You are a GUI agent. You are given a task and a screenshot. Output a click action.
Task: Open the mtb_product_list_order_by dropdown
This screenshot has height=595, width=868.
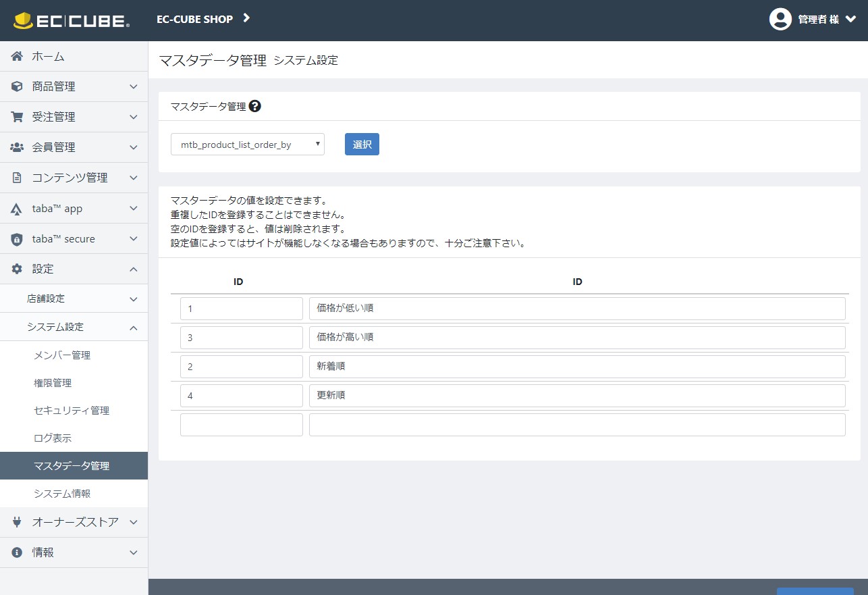coord(247,145)
